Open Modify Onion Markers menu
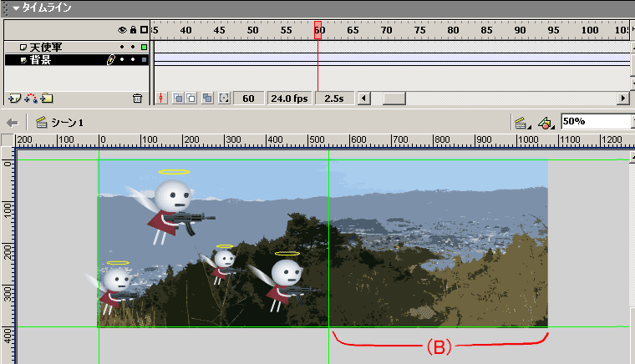This screenshot has height=364, width=635. click(224, 99)
